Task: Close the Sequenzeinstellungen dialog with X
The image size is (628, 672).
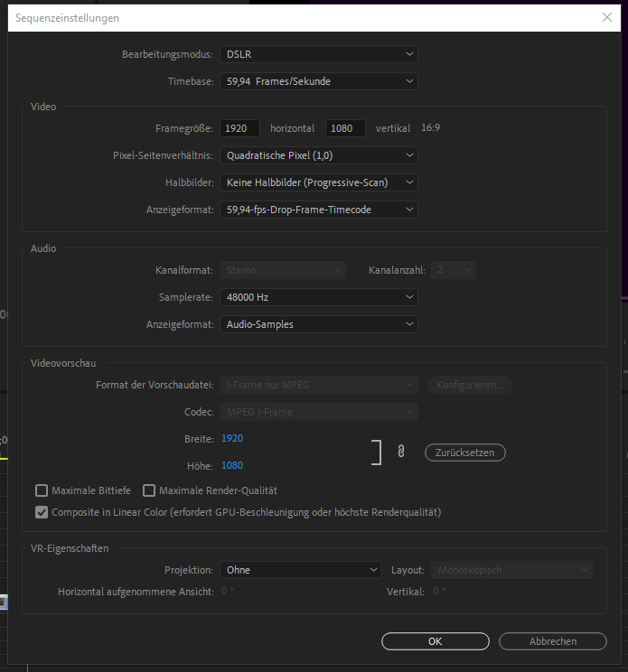Action: [607, 17]
